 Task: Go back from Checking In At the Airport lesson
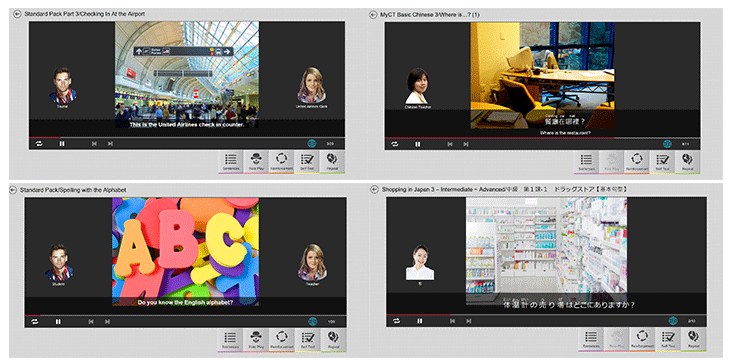(17, 14)
